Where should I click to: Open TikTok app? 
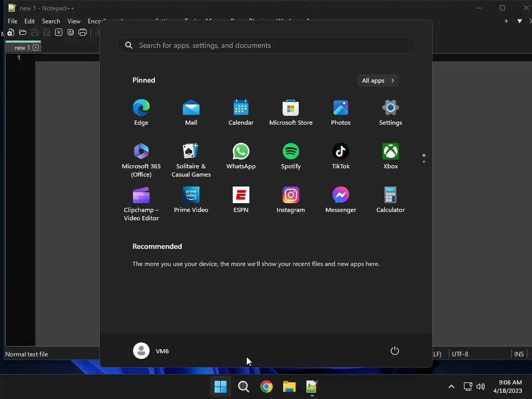(341, 156)
